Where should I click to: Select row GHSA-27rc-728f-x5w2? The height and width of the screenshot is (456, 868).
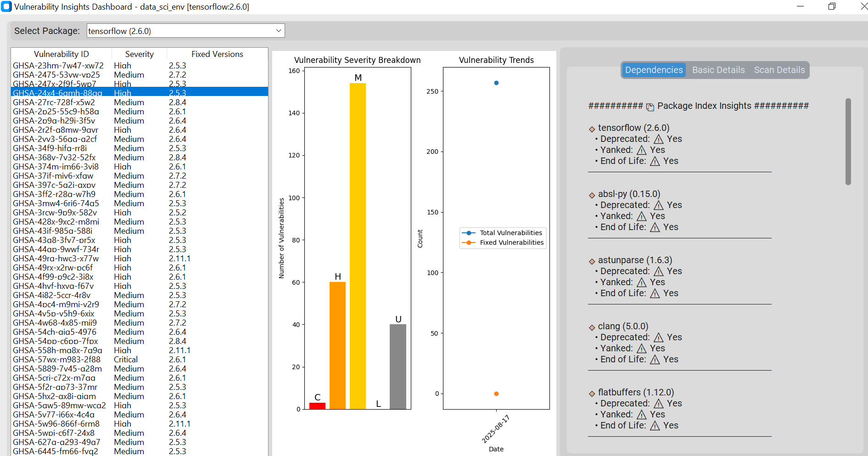[x=140, y=102]
